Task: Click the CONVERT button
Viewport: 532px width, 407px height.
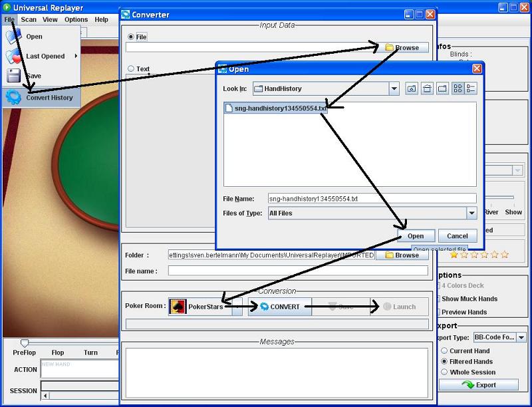Action: point(280,307)
